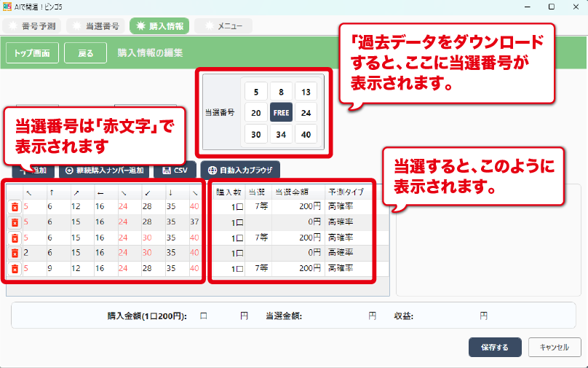This screenshot has height=368, width=588.
Task: Click the 戻る back button
Action: [85, 53]
